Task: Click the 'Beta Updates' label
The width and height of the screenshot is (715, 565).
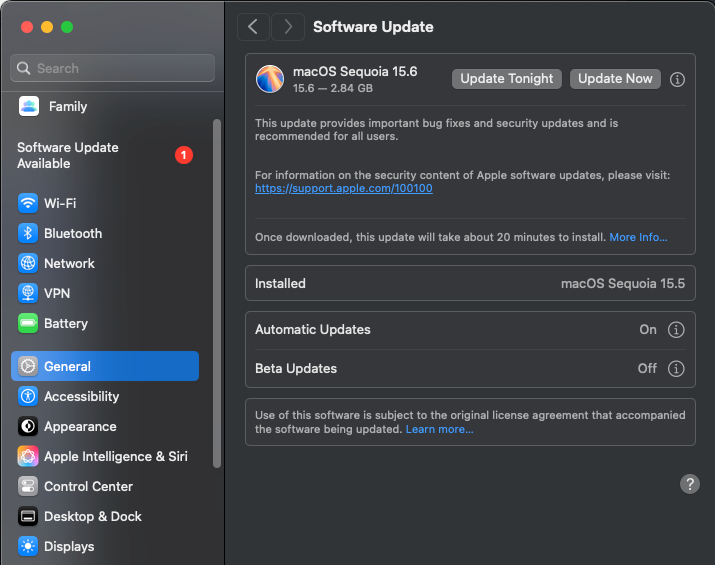Action: (x=296, y=368)
